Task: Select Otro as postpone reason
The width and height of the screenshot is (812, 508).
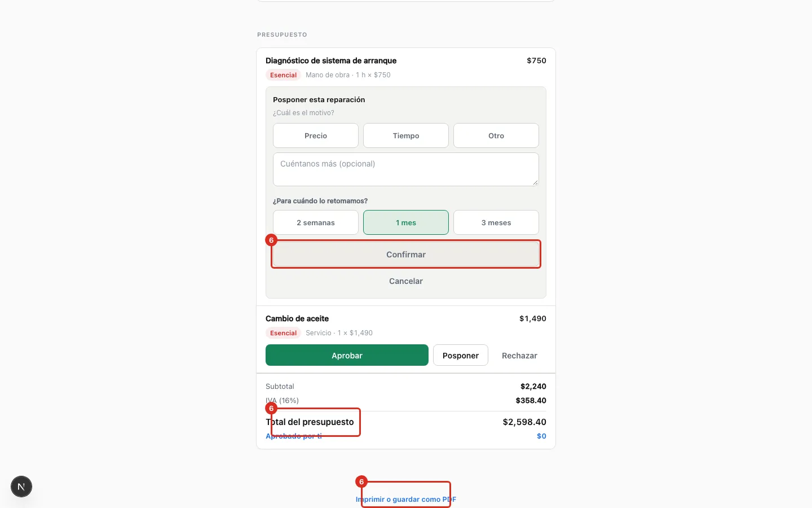Action: pos(496,135)
